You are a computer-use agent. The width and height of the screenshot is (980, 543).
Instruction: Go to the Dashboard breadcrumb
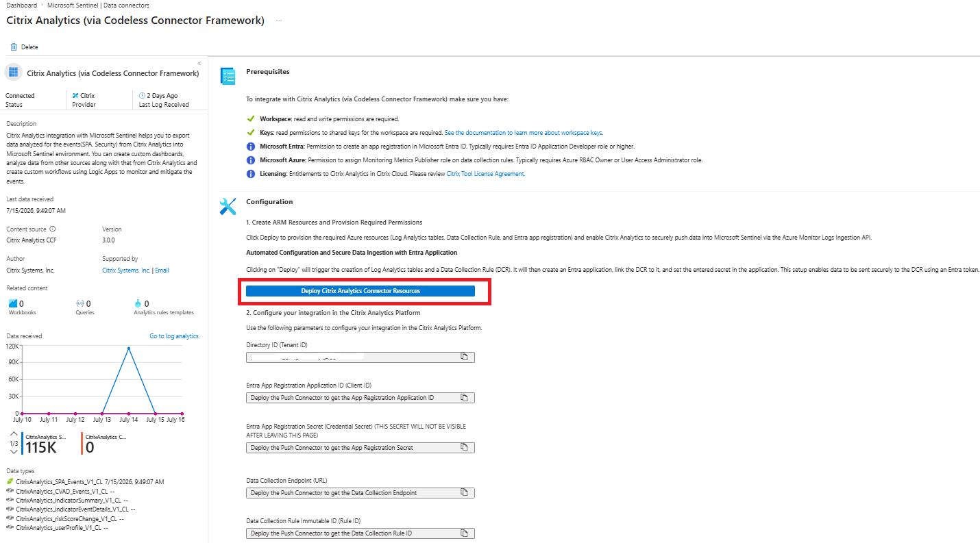pyautogui.click(x=22, y=5)
